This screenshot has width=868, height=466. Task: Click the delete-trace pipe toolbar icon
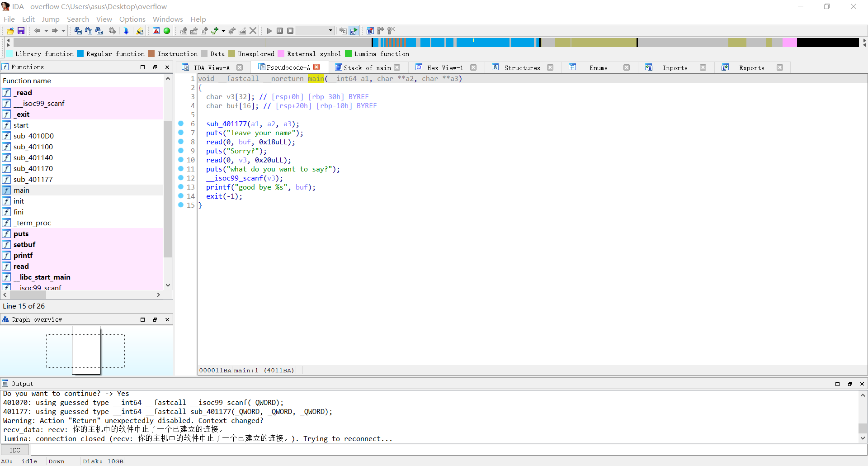coord(391,31)
